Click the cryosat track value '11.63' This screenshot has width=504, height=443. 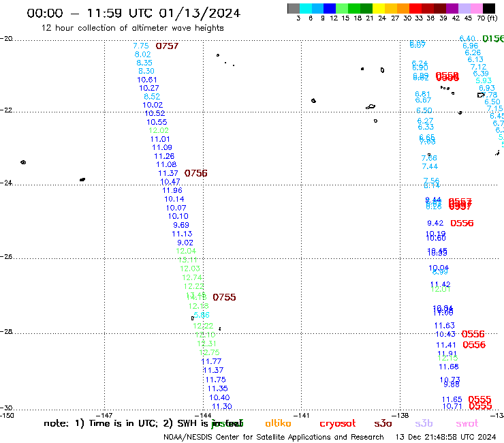[x=445, y=326]
